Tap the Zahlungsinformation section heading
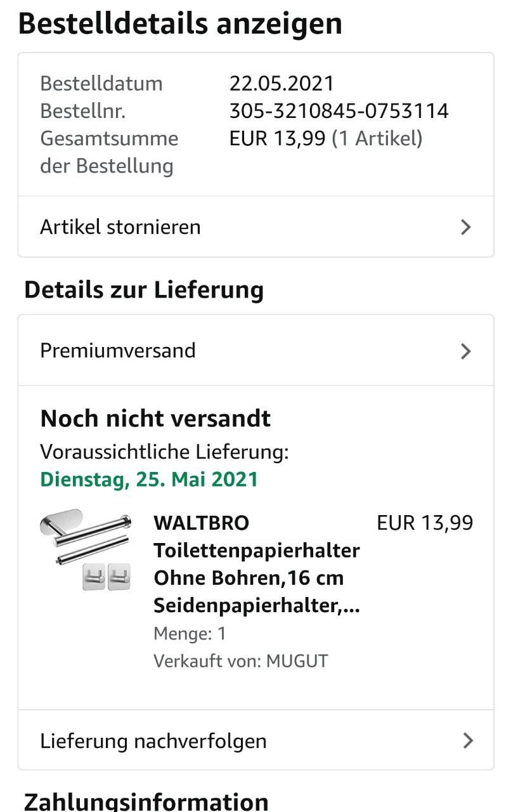Image resolution: width=511 pixels, height=812 pixels. pos(146,801)
